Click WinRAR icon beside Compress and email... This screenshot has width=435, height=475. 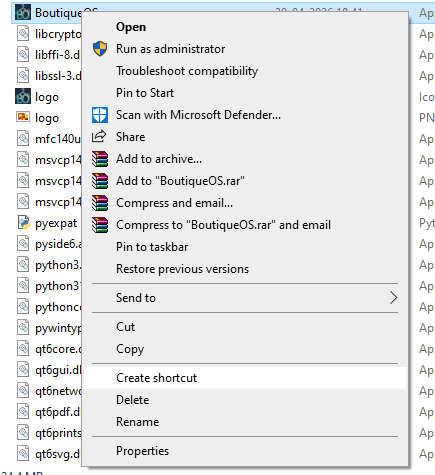tap(100, 203)
